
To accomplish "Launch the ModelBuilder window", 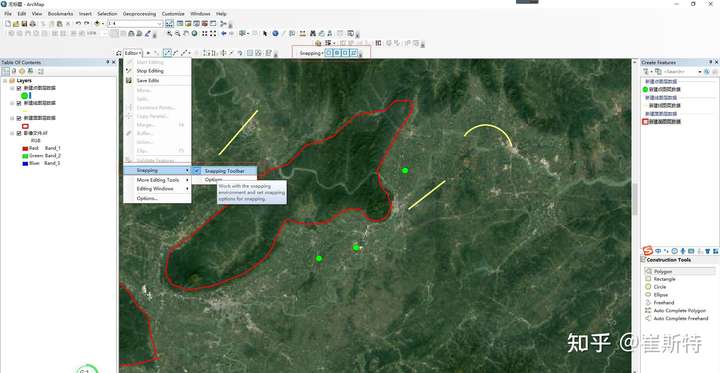I will (223, 23).
